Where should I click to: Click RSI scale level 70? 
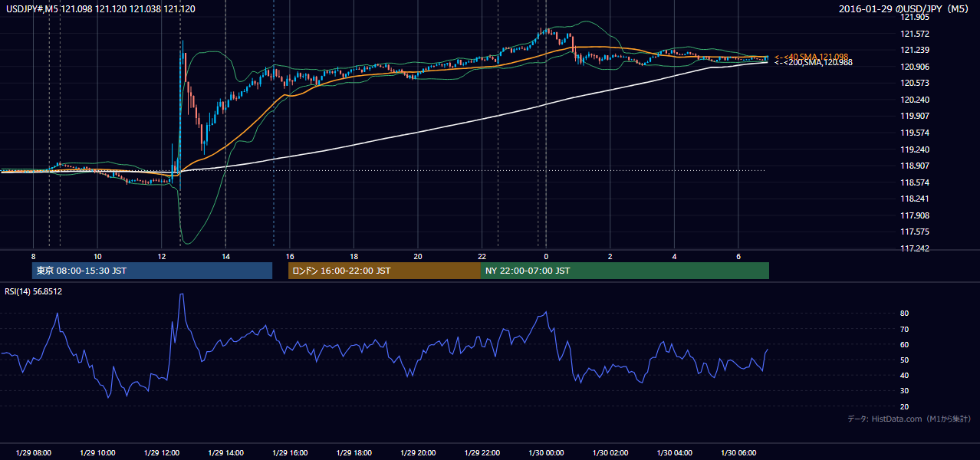point(905,329)
